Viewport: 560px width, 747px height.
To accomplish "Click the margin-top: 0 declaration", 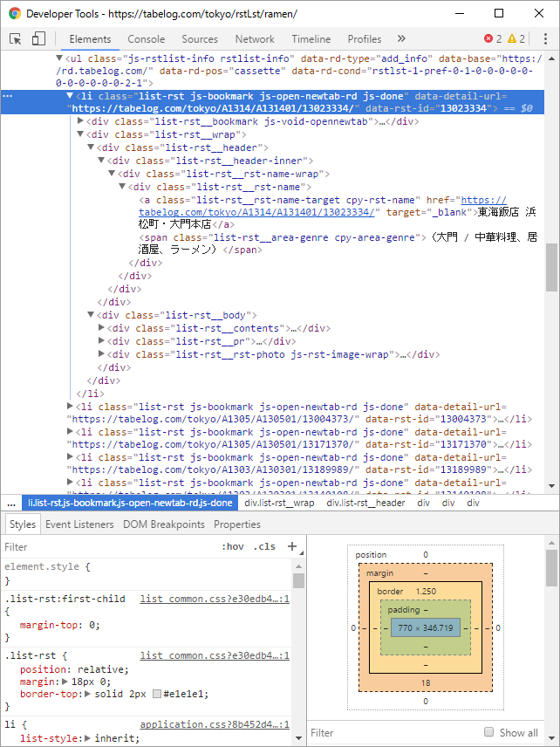I will point(60,625).
